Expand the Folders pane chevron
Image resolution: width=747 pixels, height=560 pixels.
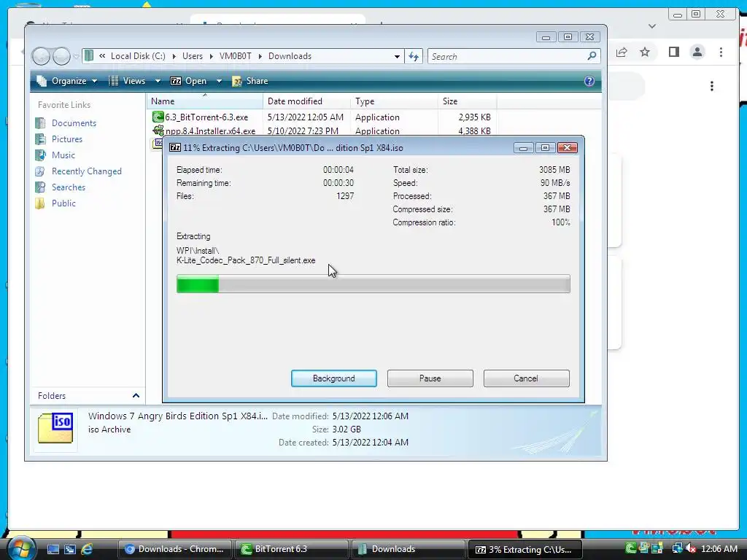pos(136,396)
